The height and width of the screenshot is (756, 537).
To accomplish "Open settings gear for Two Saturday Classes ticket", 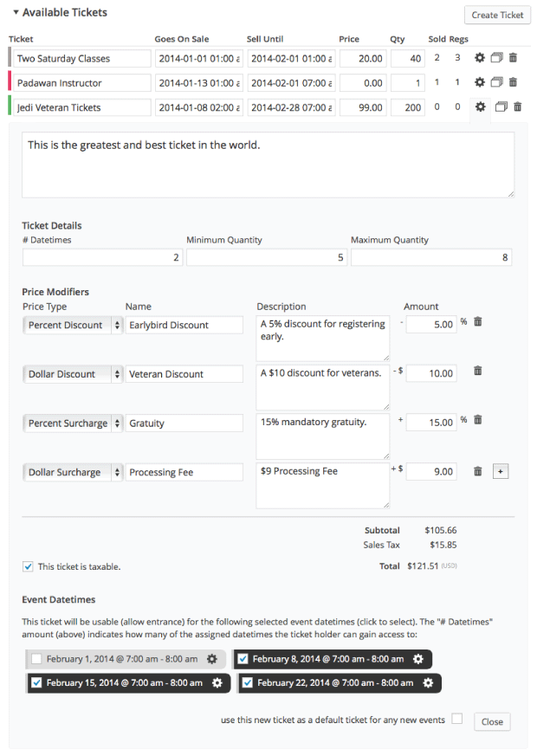I will [480, 58].
